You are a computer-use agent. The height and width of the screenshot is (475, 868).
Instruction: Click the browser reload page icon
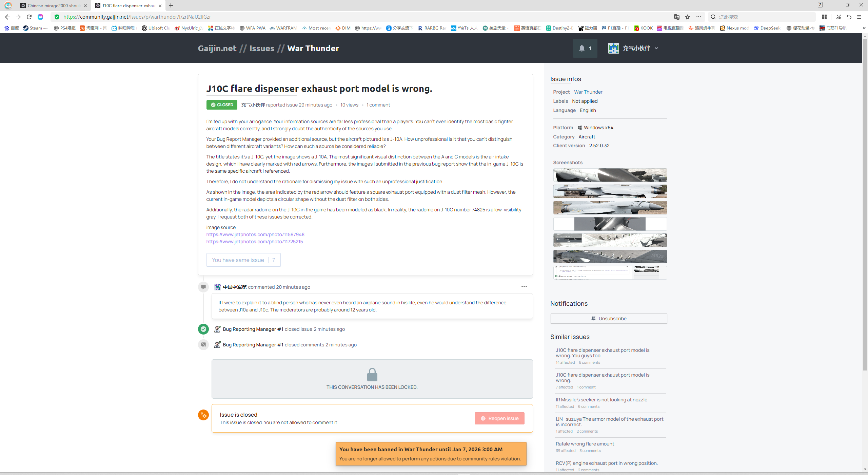[29, 17]
